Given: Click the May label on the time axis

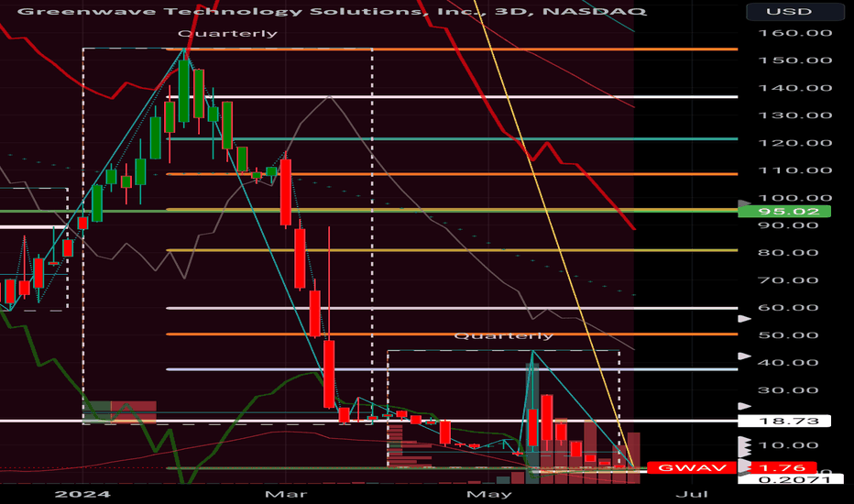Looking at the screenshot, I should [489, 494].
